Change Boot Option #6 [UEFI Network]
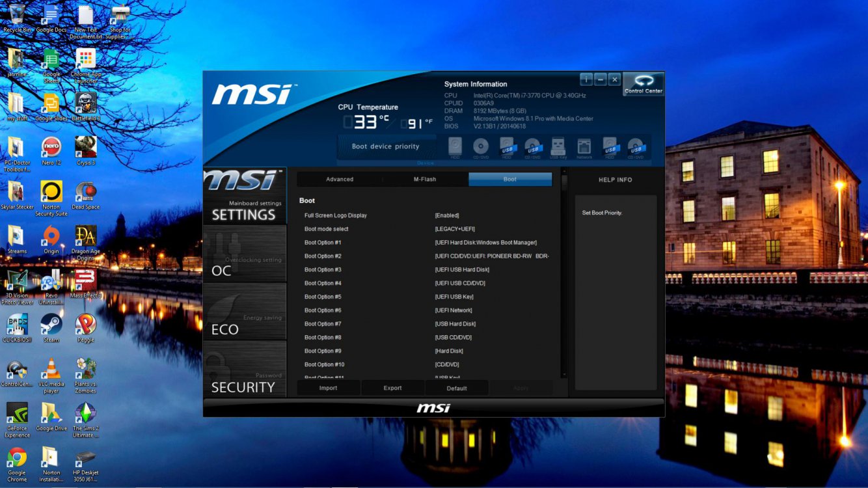 454,310
